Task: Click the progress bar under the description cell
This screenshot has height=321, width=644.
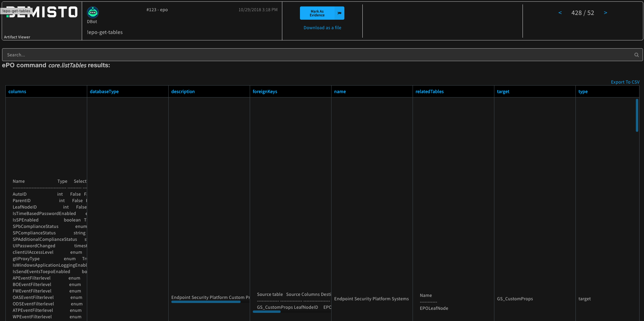Action: pos(206,302)
